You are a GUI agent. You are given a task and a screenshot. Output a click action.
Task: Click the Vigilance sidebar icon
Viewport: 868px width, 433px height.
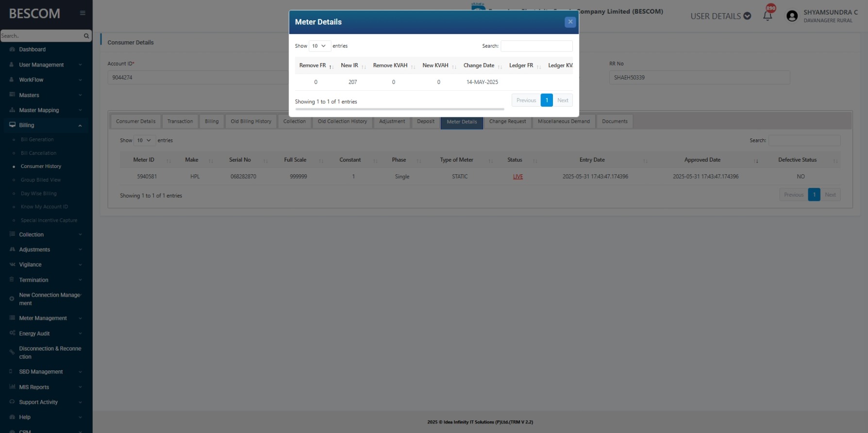point(12,265)
